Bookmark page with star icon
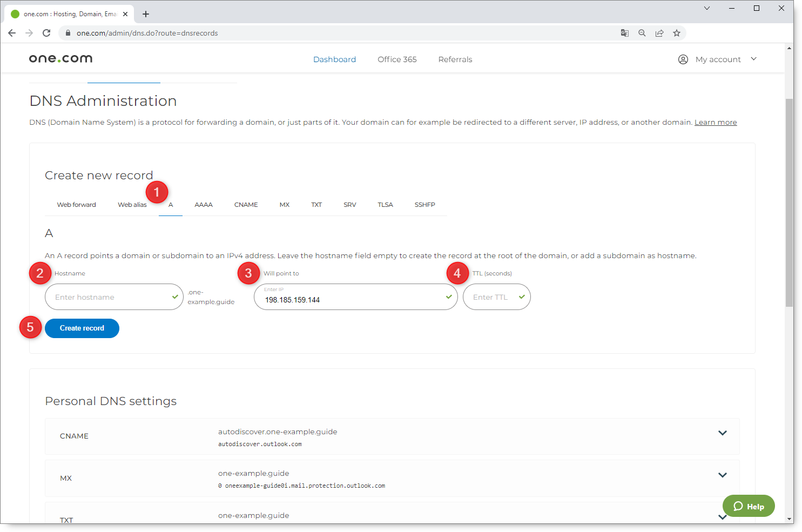The width and height of the screenshot is (802, 532). click(676, 33)
